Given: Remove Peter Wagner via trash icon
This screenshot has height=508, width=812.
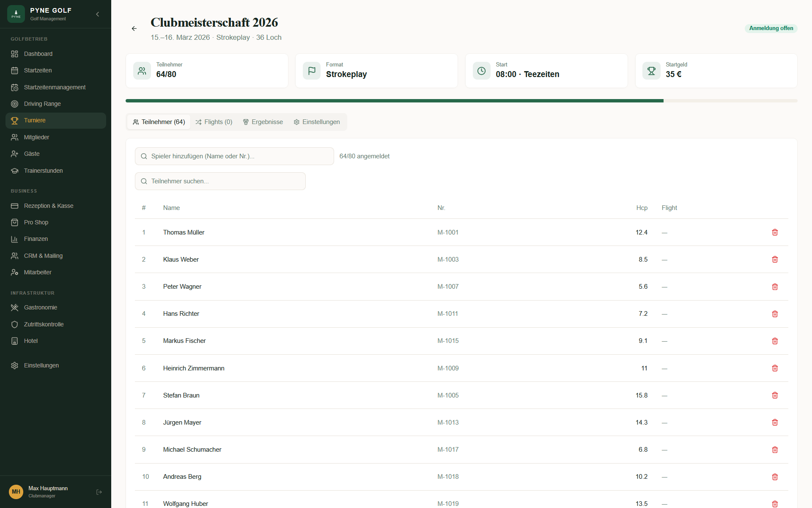Looking at the screenshot, I should 775,287.
